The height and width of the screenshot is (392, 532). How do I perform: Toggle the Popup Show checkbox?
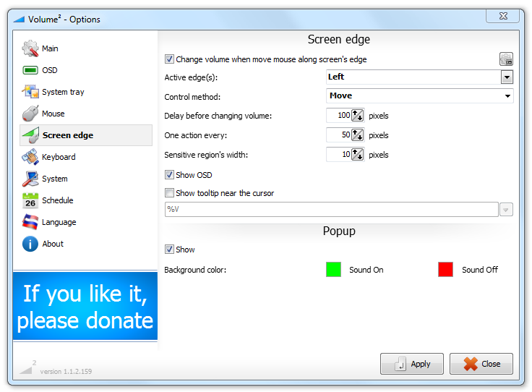(169, 249)
